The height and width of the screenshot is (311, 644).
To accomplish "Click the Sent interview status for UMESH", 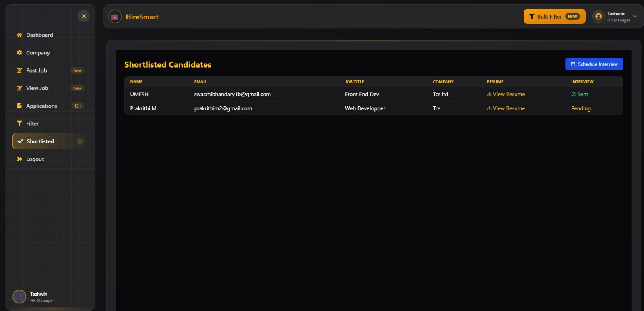I will pos(580,94).
